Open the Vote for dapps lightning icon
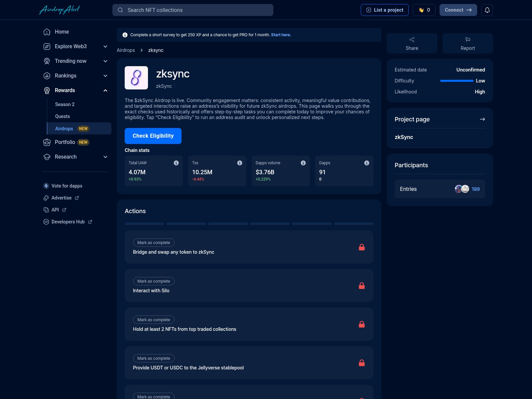The image size is (532, 399). [x=46, y=186]
